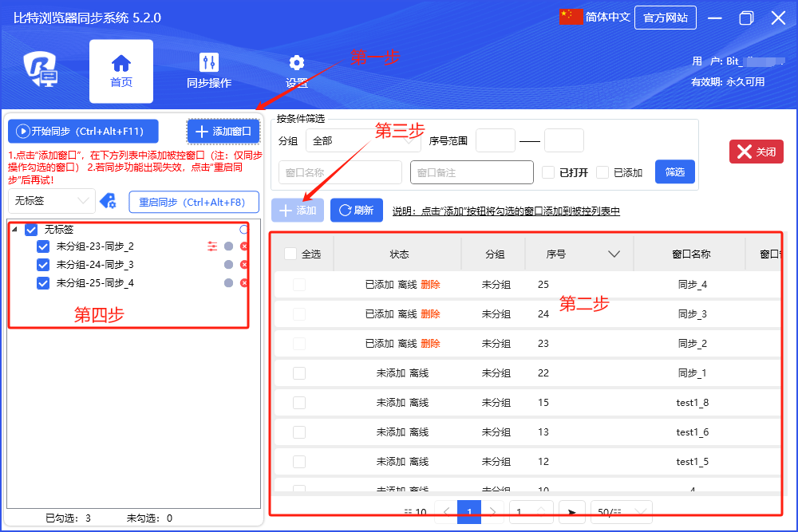Open the 无标签 tag dropdown
Screen dimensions: 798x532
[51, 201]
